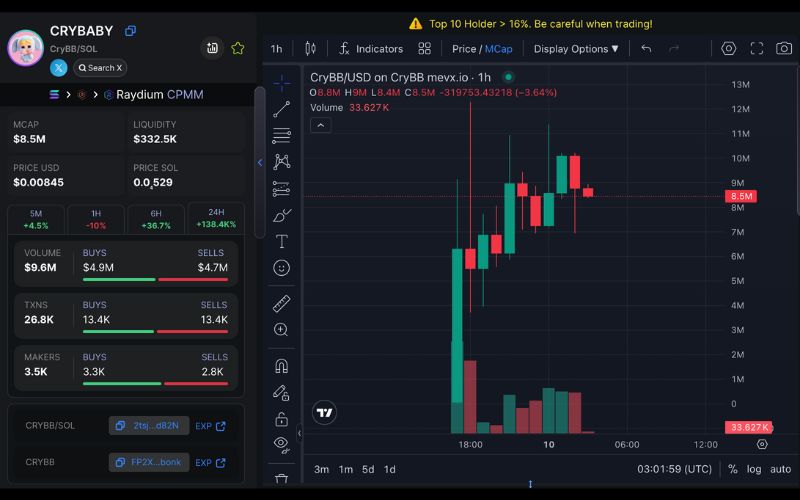This screenshot has height=500, width=800.
Task: Switch chart to Price mode
Action: coord(464,49)
